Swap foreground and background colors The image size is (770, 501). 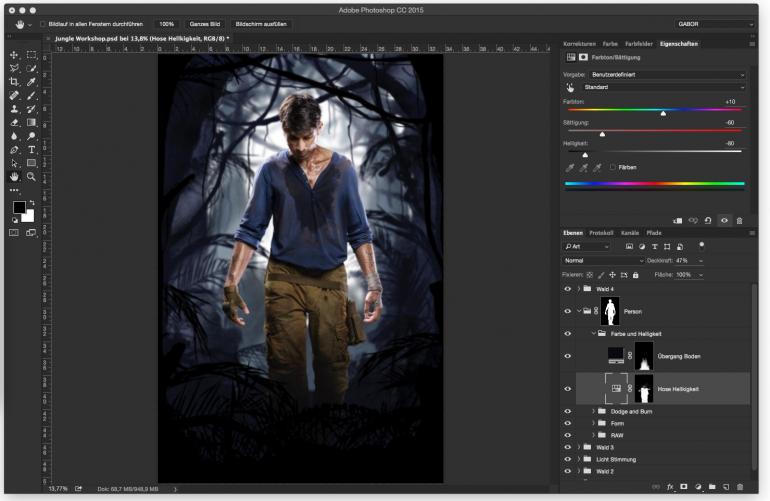(x=32, y=202)
